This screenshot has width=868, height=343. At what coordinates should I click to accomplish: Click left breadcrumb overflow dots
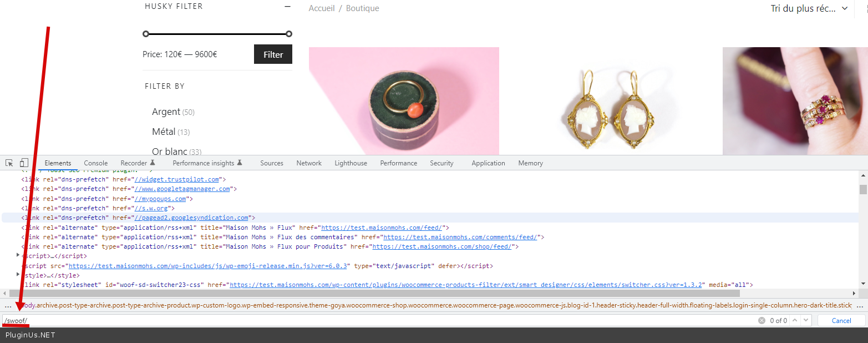pyautogui.click(x=8, y=306)
